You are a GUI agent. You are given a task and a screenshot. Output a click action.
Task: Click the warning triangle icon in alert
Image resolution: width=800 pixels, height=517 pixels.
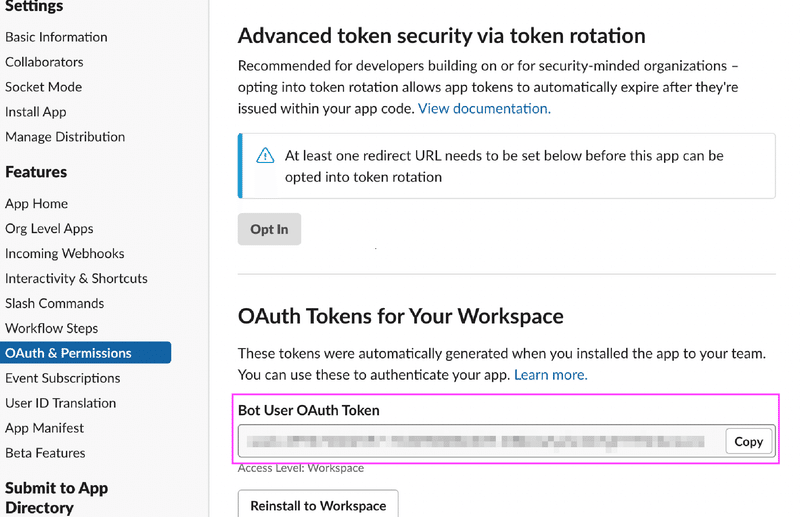click(265, 156)
